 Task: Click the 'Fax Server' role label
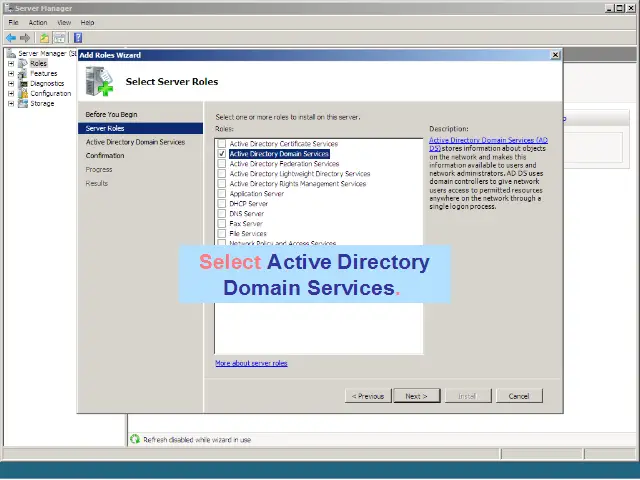pyautogui.click(x=246, y=224)
